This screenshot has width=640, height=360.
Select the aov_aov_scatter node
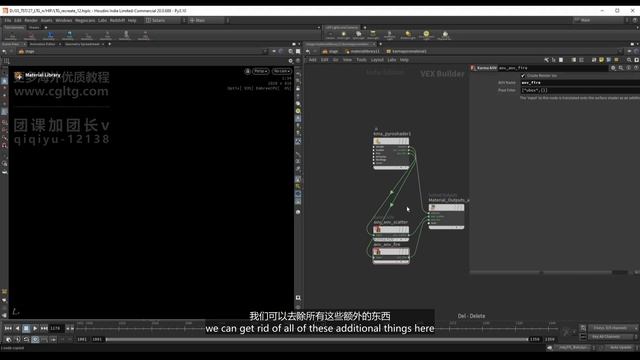[x=391, y=231]
